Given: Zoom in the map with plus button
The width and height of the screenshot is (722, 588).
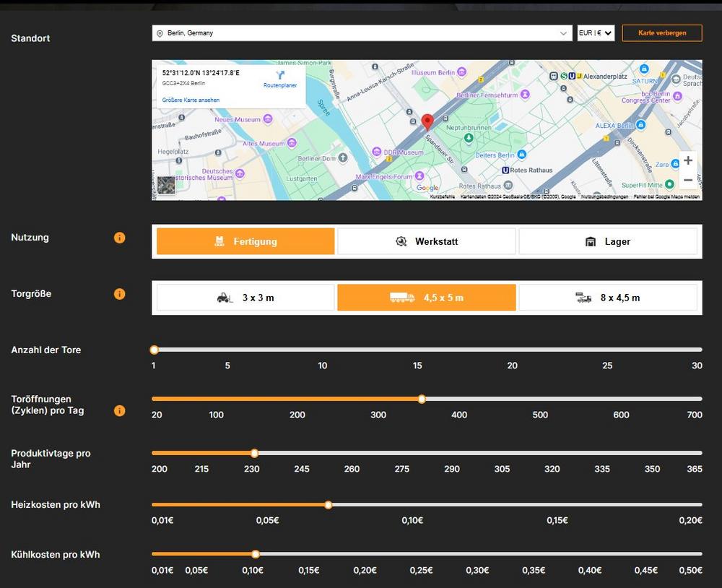Looking at the screenshot, I should point(687,160).
